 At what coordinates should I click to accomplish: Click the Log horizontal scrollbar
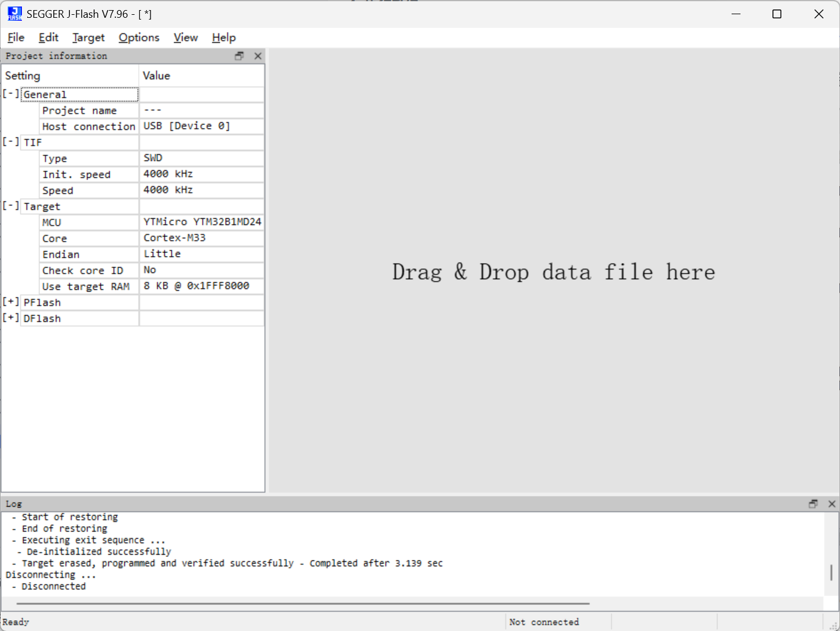tap(303, 604)
